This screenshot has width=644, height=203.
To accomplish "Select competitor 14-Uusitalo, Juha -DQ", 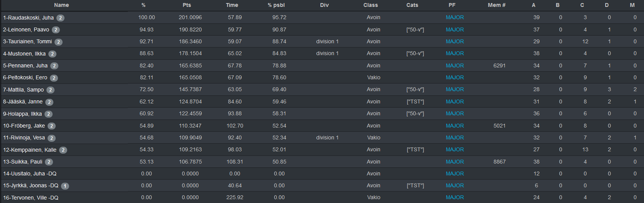I will pyautogui.click(x=30, y=174).
